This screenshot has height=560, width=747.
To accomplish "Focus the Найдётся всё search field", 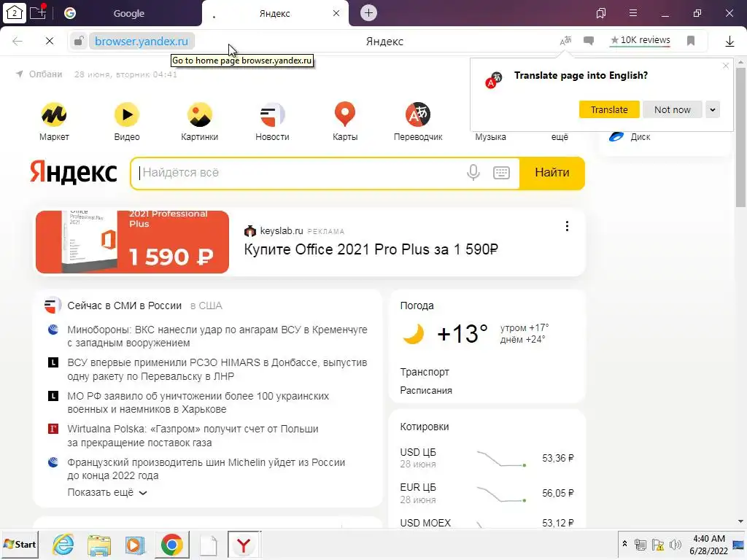I will tap(300, 173).
